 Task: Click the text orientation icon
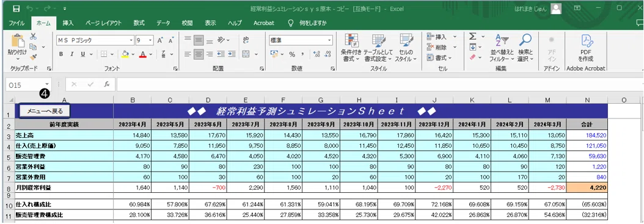coord(222,40)
